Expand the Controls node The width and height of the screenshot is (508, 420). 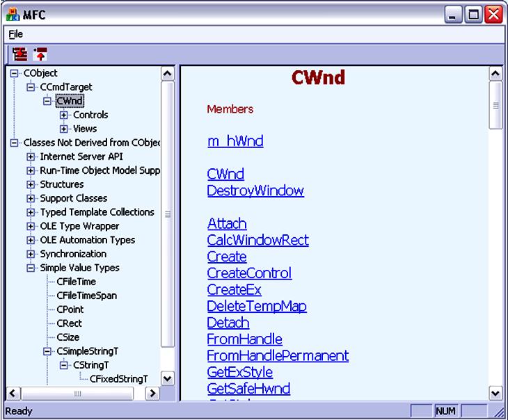(64, 115)
